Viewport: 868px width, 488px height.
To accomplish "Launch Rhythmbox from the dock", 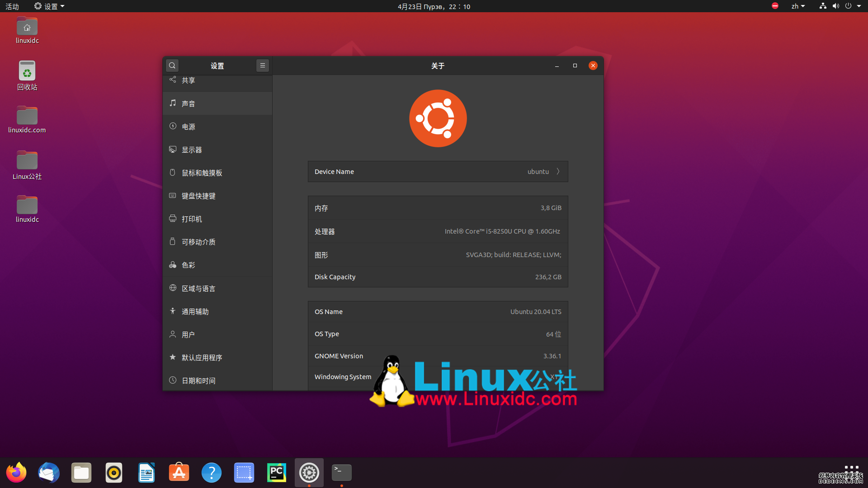I will pos(114,473).
